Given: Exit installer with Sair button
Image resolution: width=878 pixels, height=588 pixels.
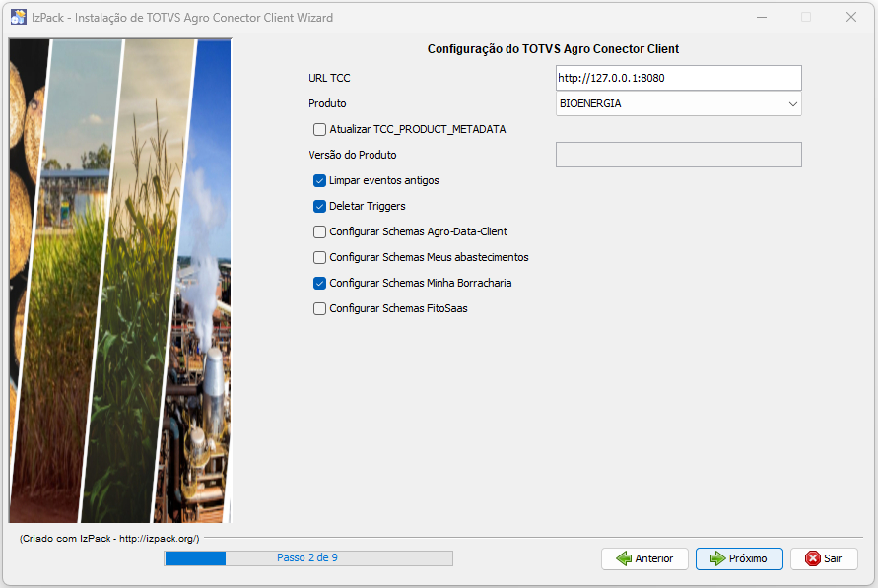Looking at the screenshot, I should point(824,558).
